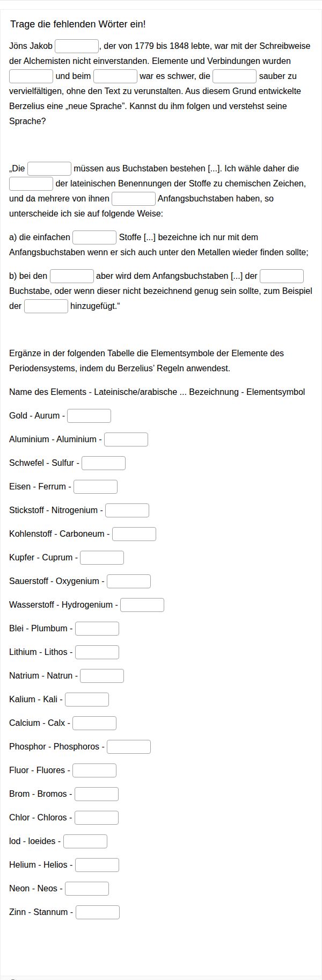Select the blank before "sauber zu"
Viewport: 322px width, 980px height.
(x=235, y=76)
